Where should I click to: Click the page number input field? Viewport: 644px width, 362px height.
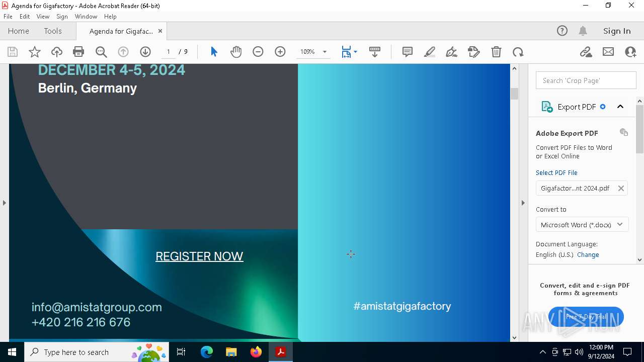[169, 52]
